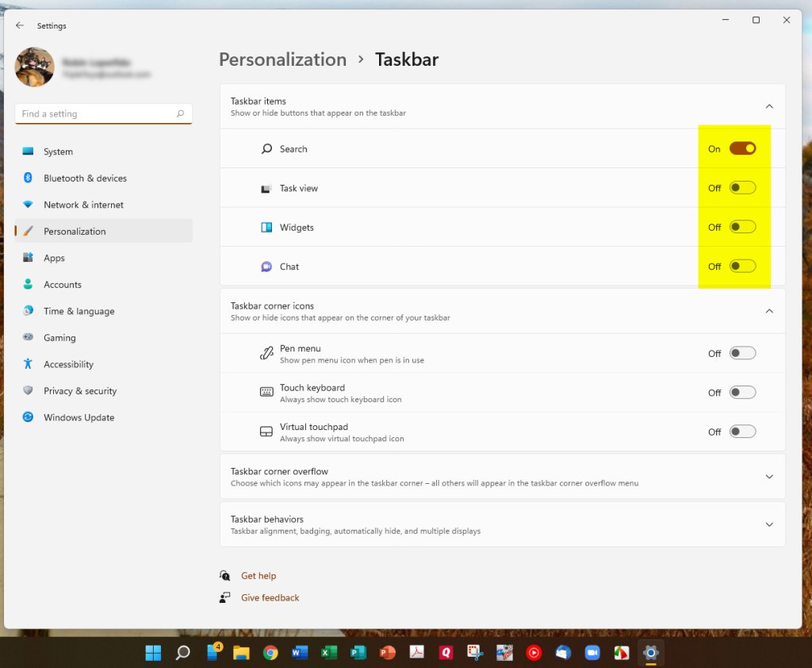
Task: Click the Pen menu icon
Action: tap(266, 354)
